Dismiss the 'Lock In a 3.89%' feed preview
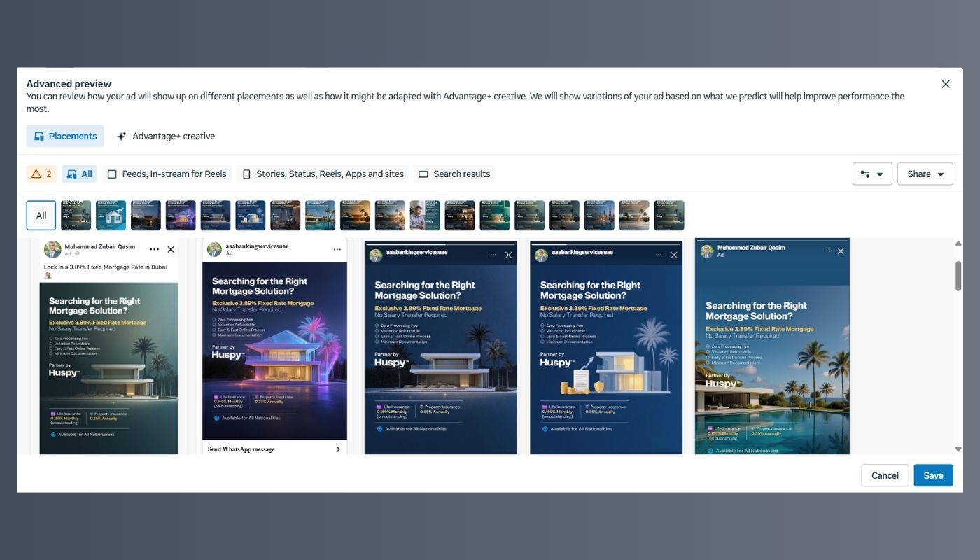The image size is (980, 560). (171, 249)
